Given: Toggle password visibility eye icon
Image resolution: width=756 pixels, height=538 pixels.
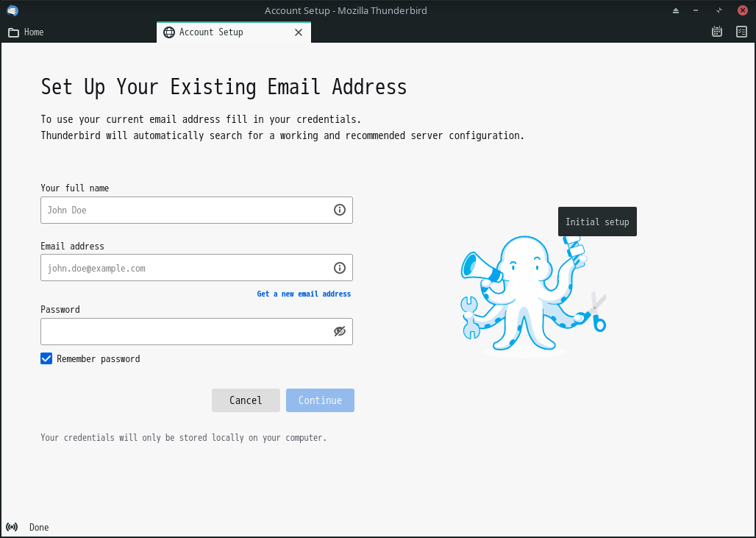Looking at the screenshot, I should [x=340, y=331].
